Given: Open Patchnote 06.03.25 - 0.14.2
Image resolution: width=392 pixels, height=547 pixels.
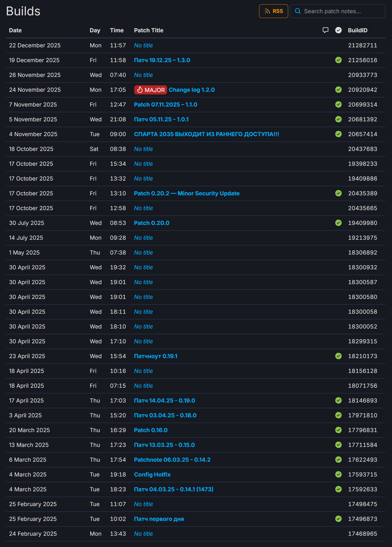Looking at the screenshot, I should (x=172, y=460).
